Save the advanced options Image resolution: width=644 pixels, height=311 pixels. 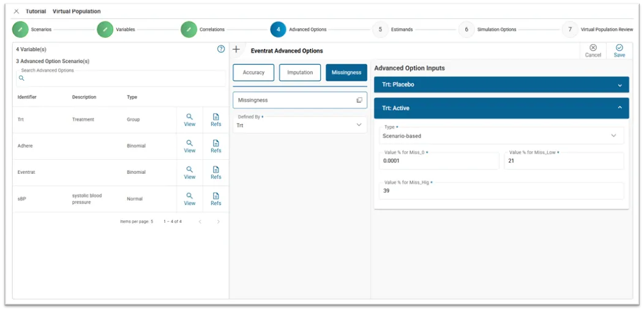coord(619,51)
